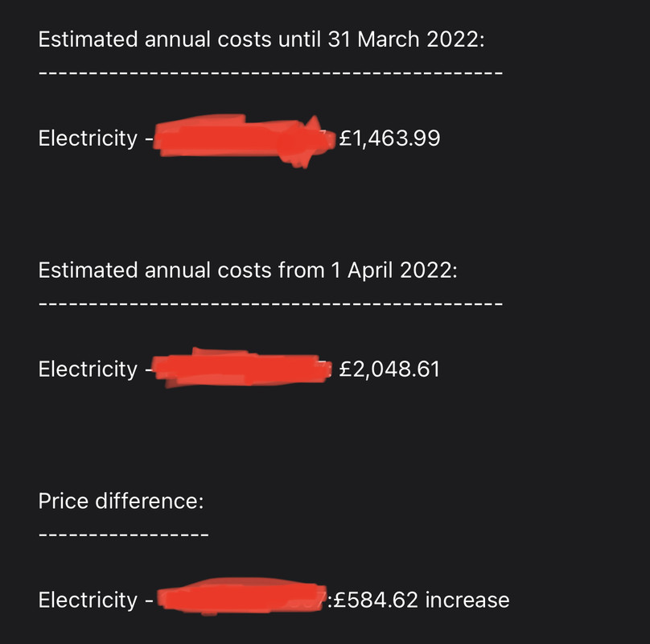Click the word 'Price' in the last heading
Image resolution: width=650 pixels, height=644 pixels.
tap(64, 502)
